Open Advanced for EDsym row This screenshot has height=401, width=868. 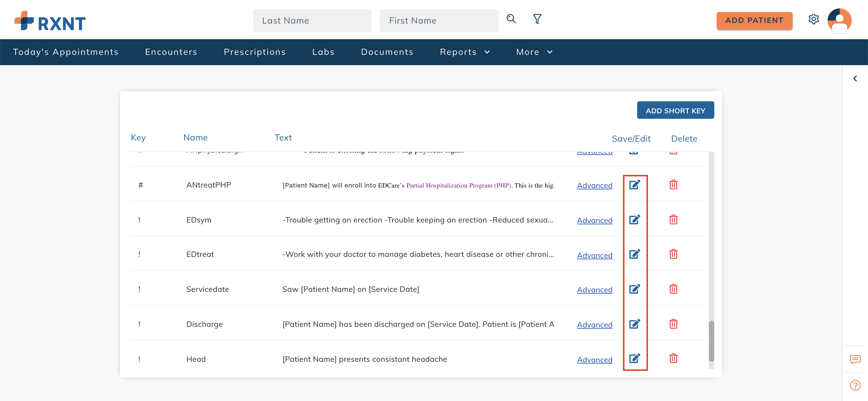point(594,220)
